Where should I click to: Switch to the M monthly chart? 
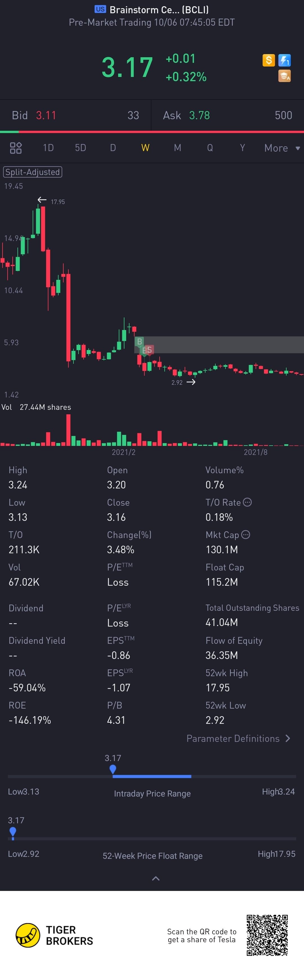point(177,148)
